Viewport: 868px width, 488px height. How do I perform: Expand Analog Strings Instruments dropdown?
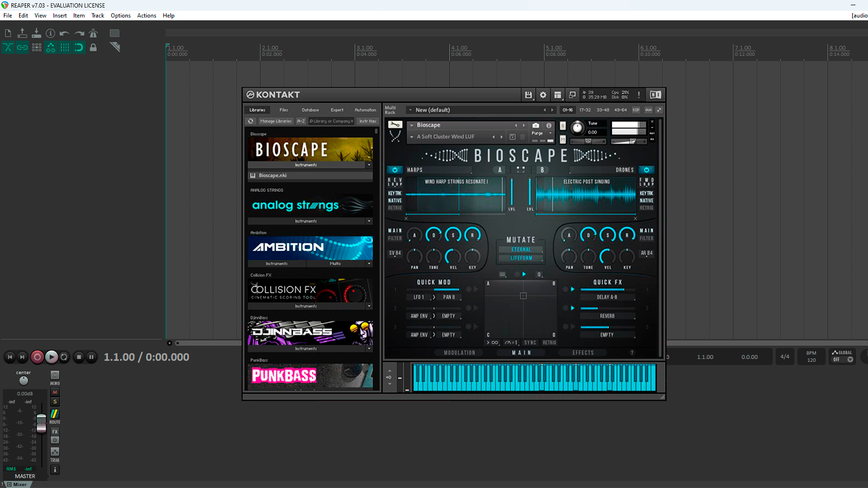coord(369,221)
